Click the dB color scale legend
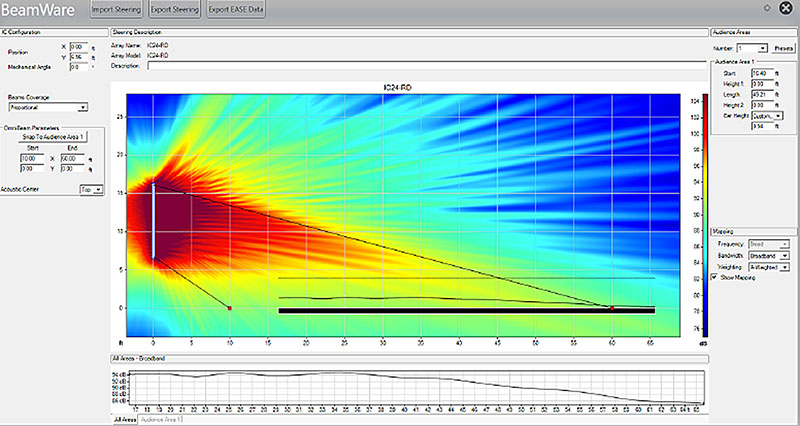 (705, 215)
